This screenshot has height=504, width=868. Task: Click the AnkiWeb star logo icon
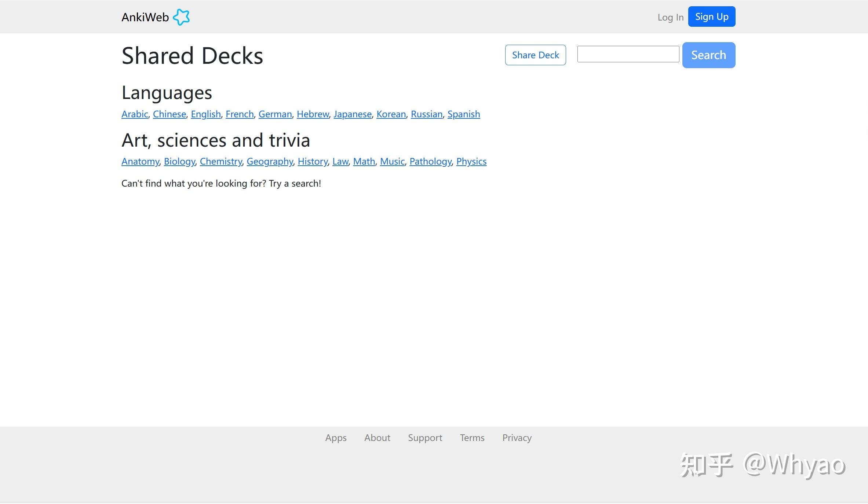point(181,17)
